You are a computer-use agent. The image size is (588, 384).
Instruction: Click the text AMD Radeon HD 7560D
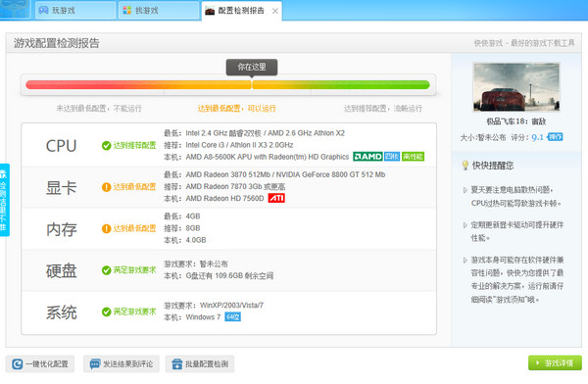pyautogui.click(x=224, y=199)
